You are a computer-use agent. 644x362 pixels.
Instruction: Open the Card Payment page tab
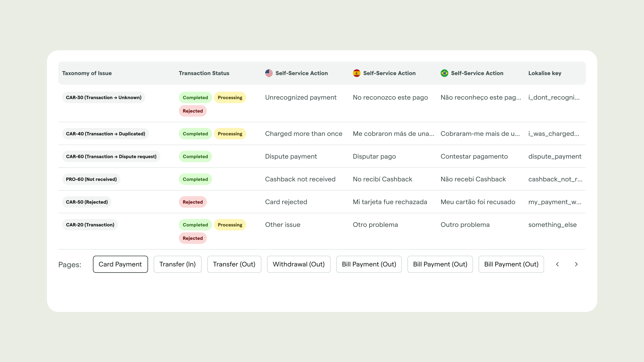120,264
